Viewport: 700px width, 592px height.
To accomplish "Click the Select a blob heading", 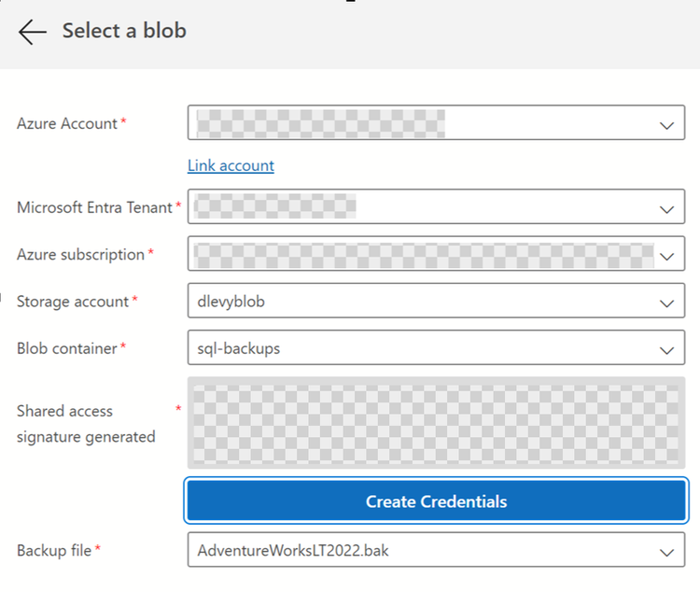I will coord(124,31).
